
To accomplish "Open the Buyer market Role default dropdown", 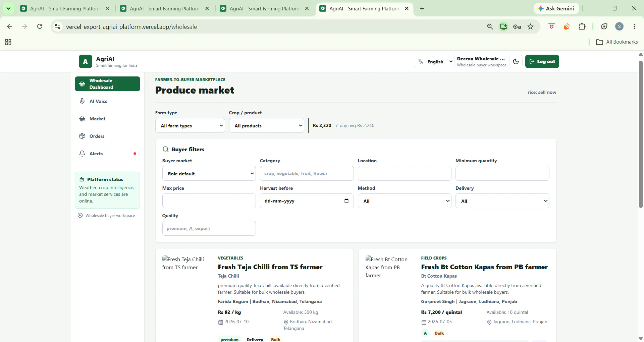I will [x=209, y=173].
